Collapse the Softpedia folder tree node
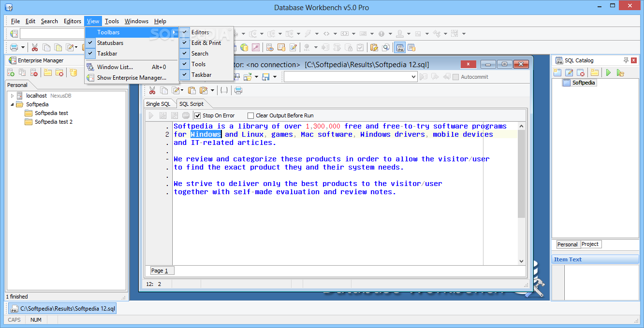 13,104
